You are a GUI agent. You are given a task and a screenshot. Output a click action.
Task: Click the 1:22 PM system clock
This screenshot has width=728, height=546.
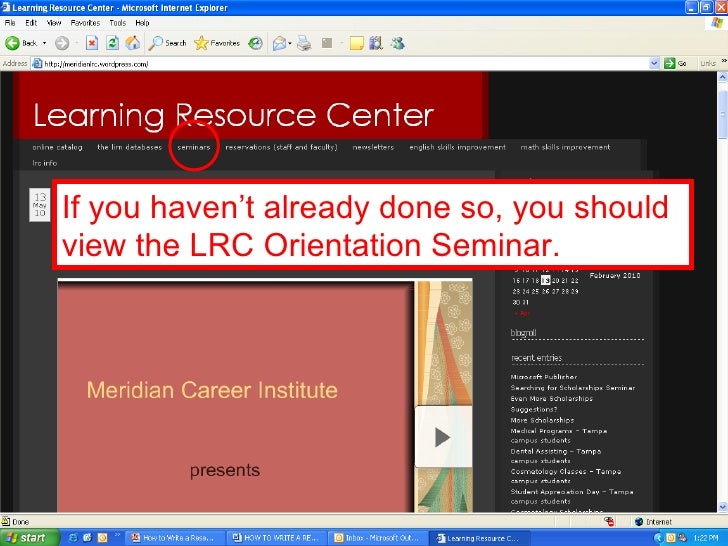[x=706, y=538]
